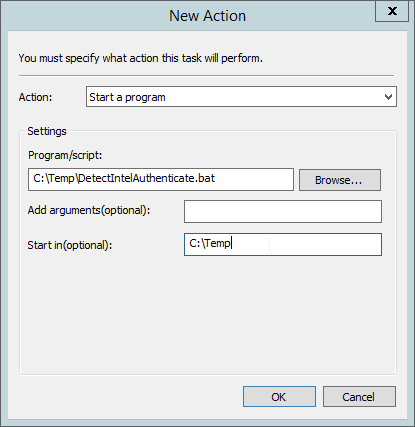
Task: Confirm with the OK button
Action: [x=279, y=397]
